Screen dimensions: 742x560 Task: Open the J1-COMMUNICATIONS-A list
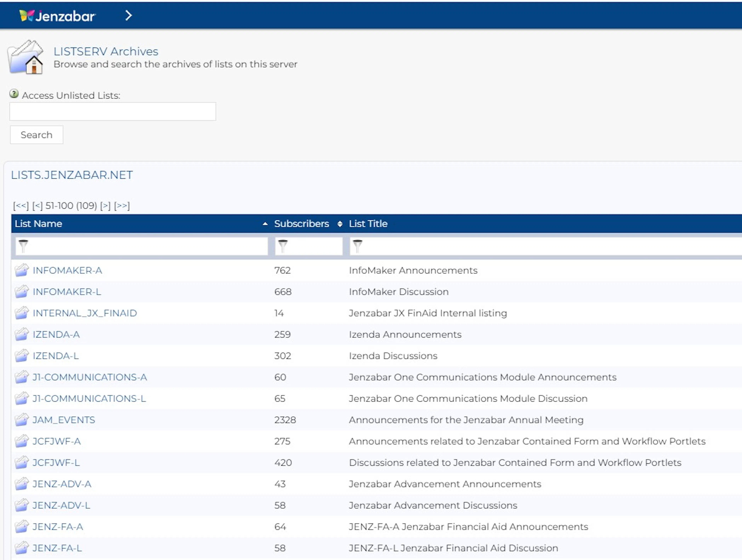[90, 378]
